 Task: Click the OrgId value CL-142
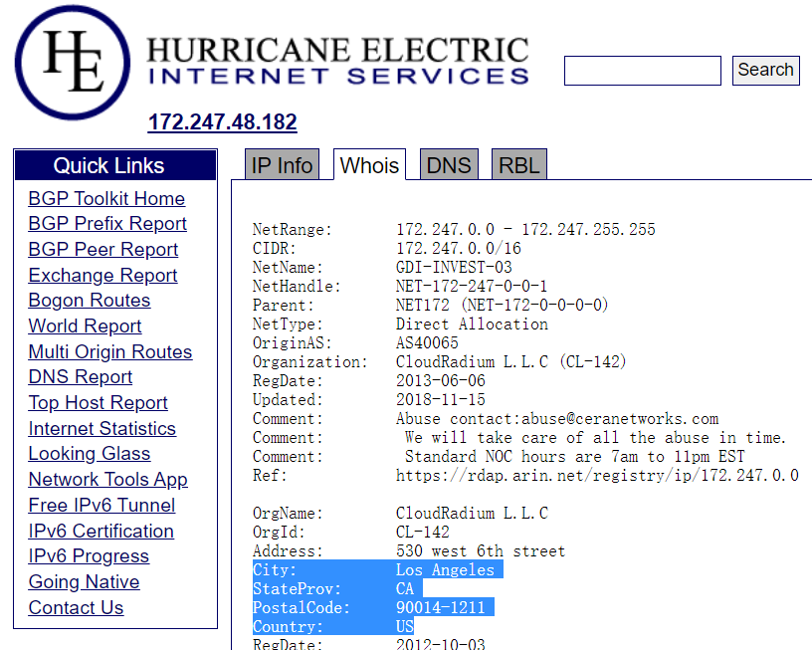point(423,533)
